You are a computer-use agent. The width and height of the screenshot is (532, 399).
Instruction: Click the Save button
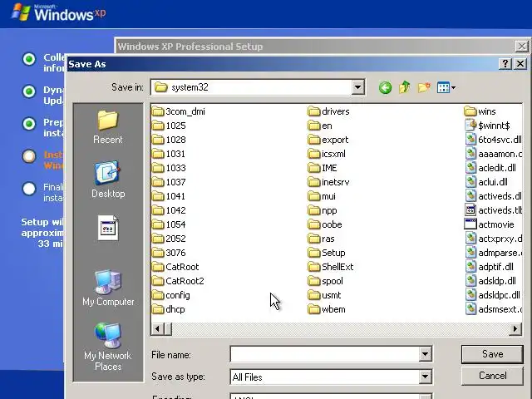(x=492, y=354)
